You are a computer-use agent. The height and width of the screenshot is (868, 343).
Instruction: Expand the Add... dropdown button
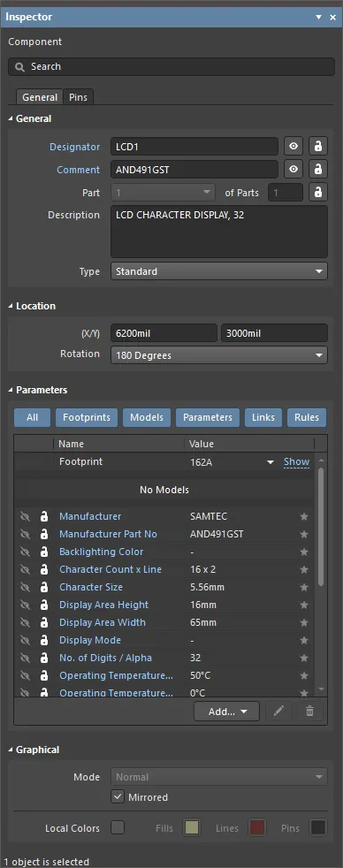point(227,712)
